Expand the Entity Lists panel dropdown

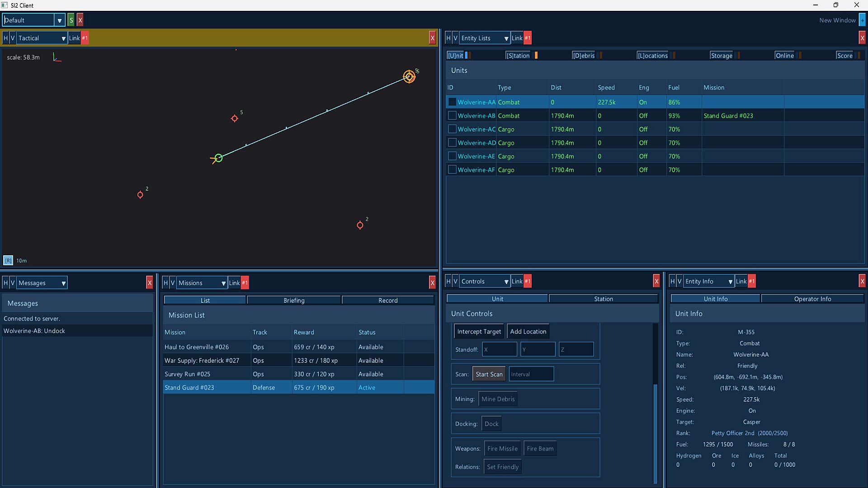pyautogui.click(x=485, y=38)
